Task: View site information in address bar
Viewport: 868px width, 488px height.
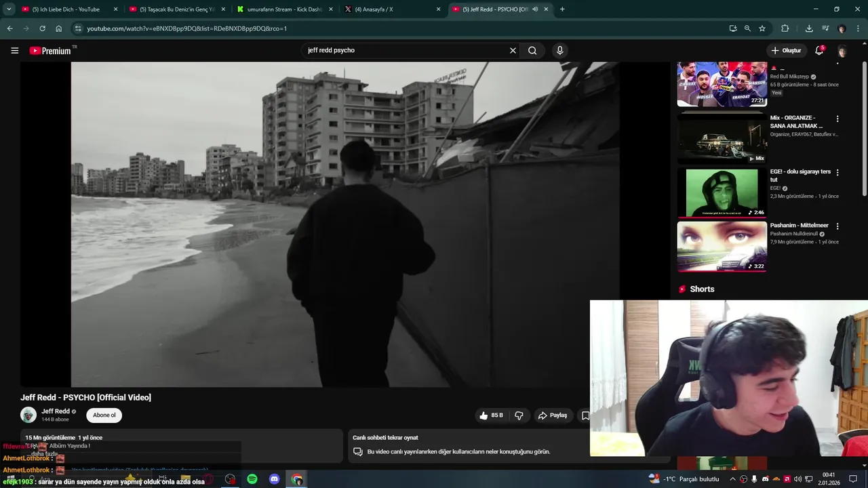Action: (x=78, y=28)
